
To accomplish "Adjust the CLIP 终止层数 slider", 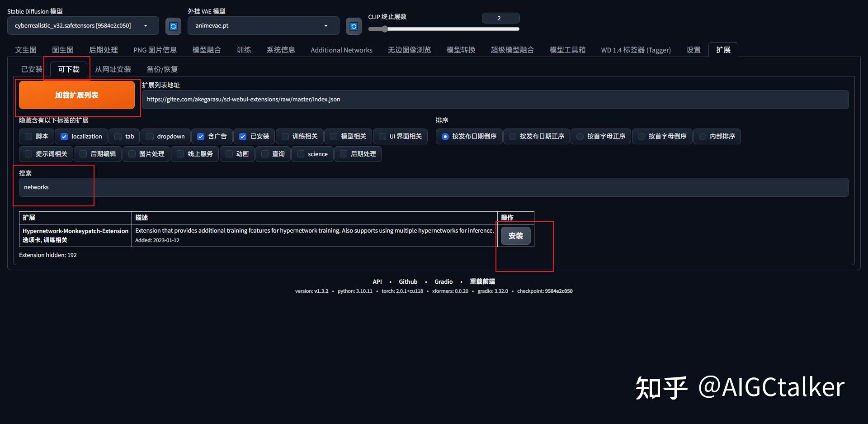I will pos(385,29).
